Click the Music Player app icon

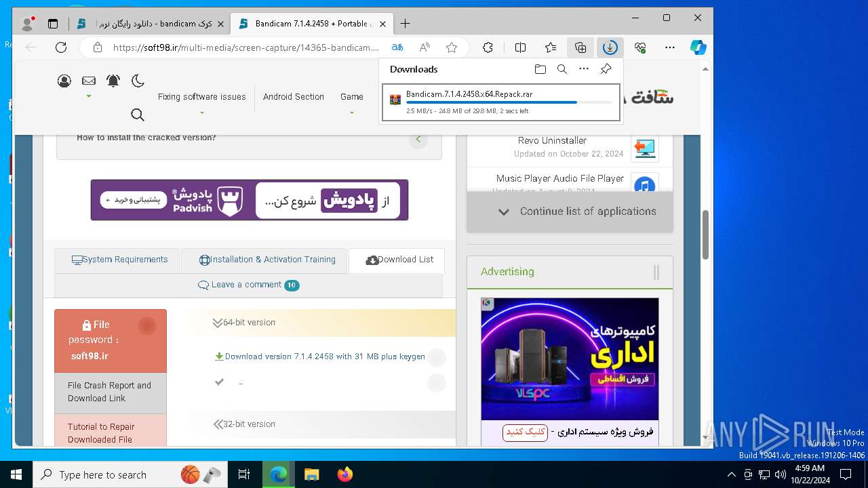click(644, 184)
